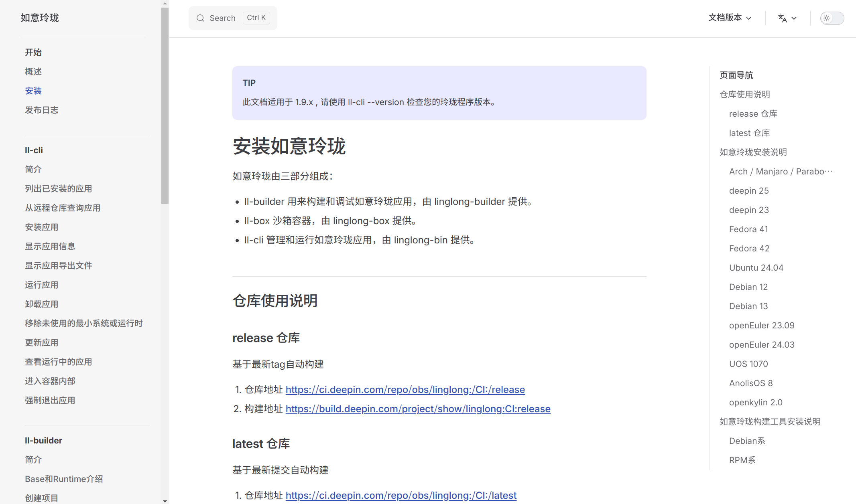Jump to Ubuntu 24.04 section
The image size is (856, 504).
[x=756, y=267]
